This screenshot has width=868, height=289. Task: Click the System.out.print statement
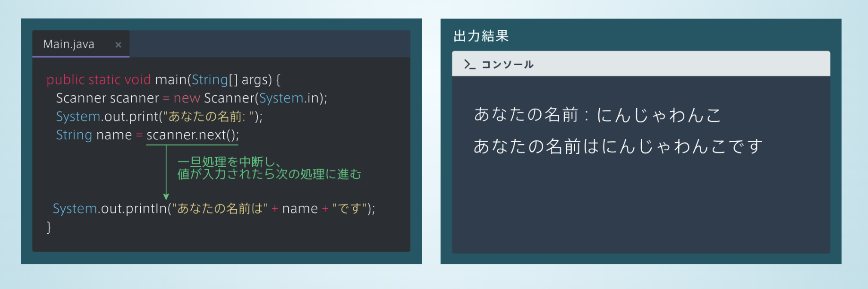tap(159, 116)
